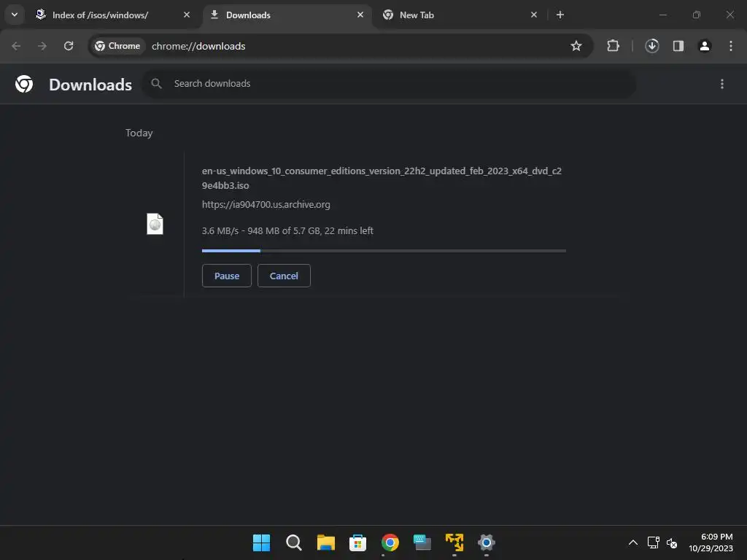The image size is (747, 560).
Task: Open the Windows Start menu
Action: [x=261, y=542]
